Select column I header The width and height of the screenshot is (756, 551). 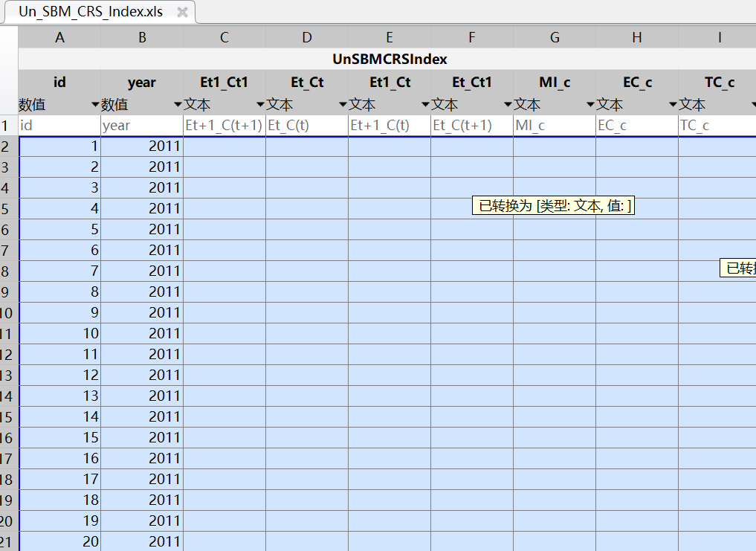click(717, 37)
